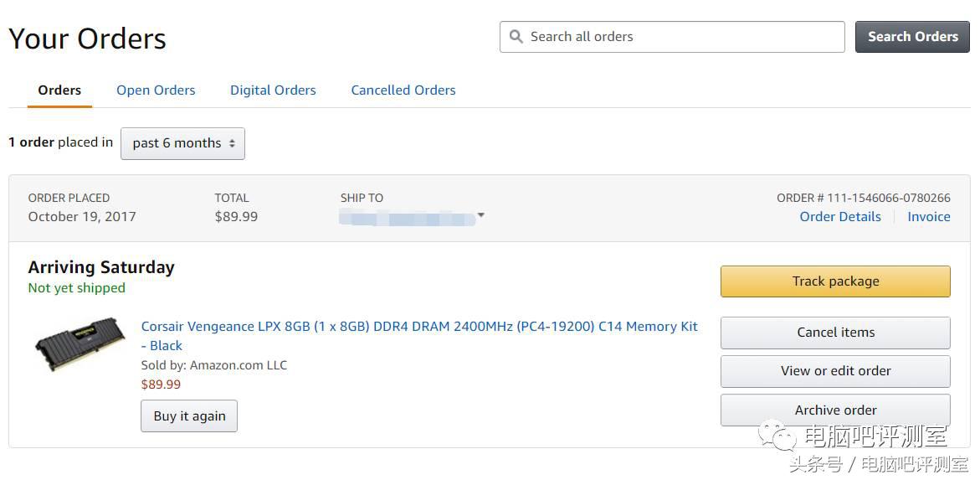Expand the Ship To address arrow

[481, 217]
